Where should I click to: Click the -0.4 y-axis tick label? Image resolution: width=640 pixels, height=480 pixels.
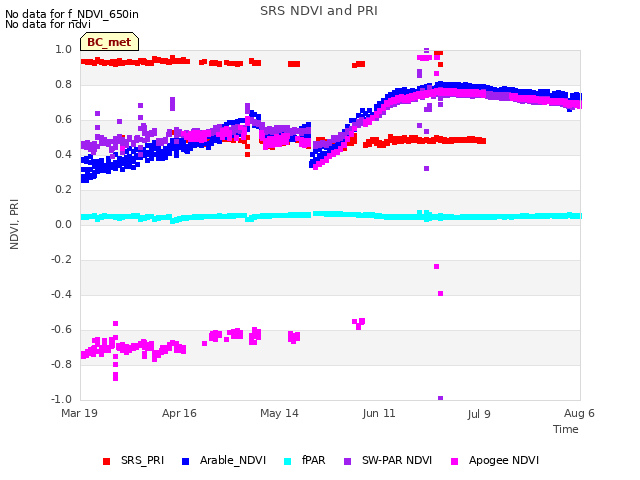coord(61,294)
